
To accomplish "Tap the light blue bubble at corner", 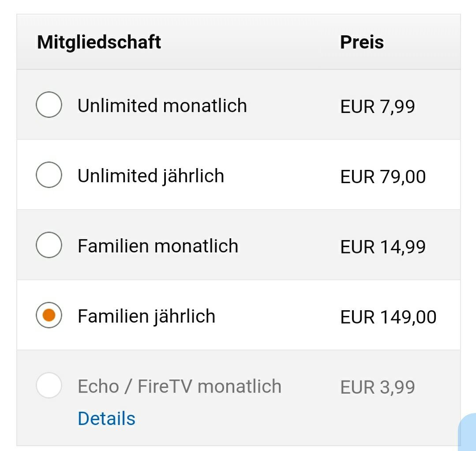I will [x=468, y=432].
